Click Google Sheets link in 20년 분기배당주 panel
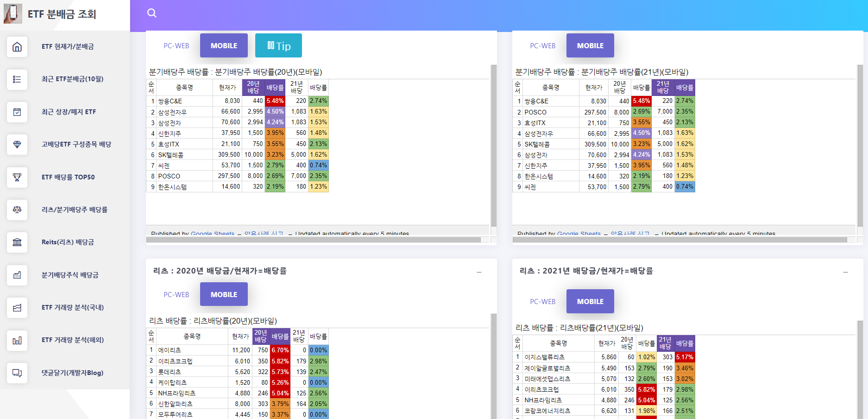 [213, 233]
